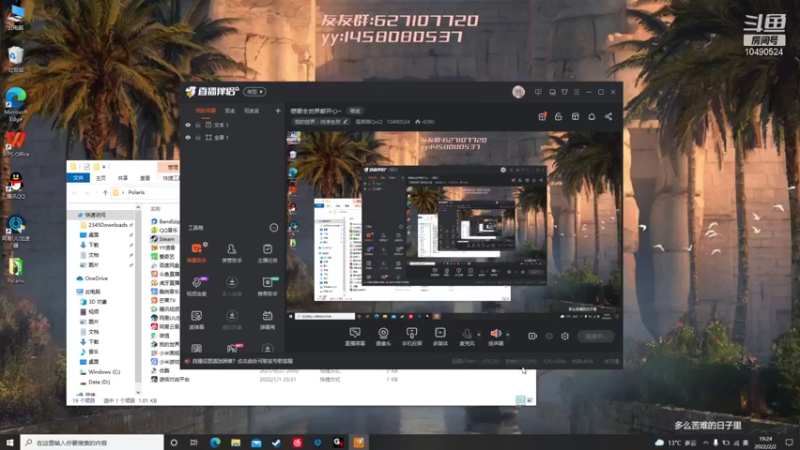
Task: Add the 多媒体 media source
Action: pos(440,336)
